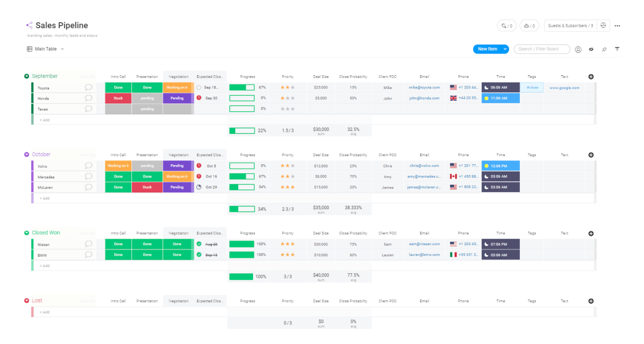This screenshot has width=644, height=344.
Task: Open www.google.com link in Toyota row
Action: point(564,88)
